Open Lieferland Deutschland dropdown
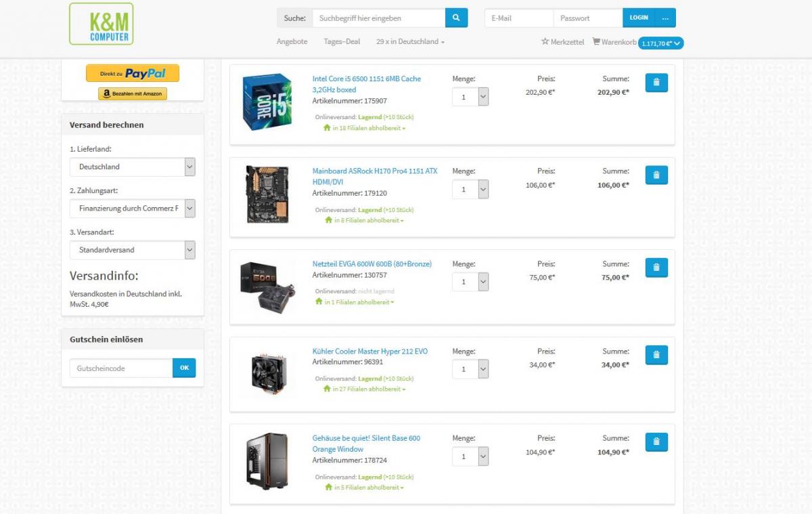The width and height of the screenshot is (812, 514). 133,167
